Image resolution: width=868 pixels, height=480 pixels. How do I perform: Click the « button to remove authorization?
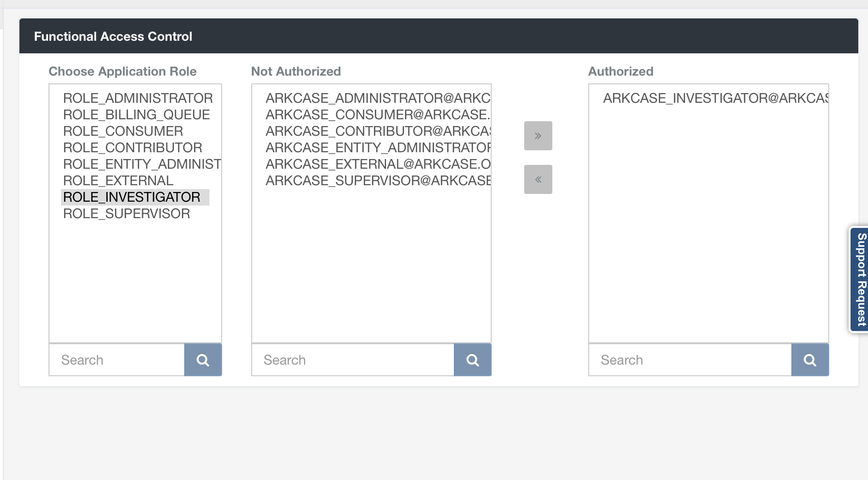tap(538, 179)
